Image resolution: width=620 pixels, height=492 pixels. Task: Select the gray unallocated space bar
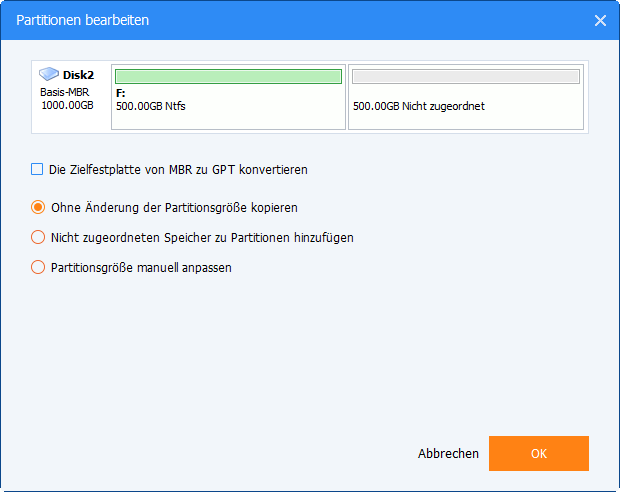pyautogui.click(x=466, y=76)
